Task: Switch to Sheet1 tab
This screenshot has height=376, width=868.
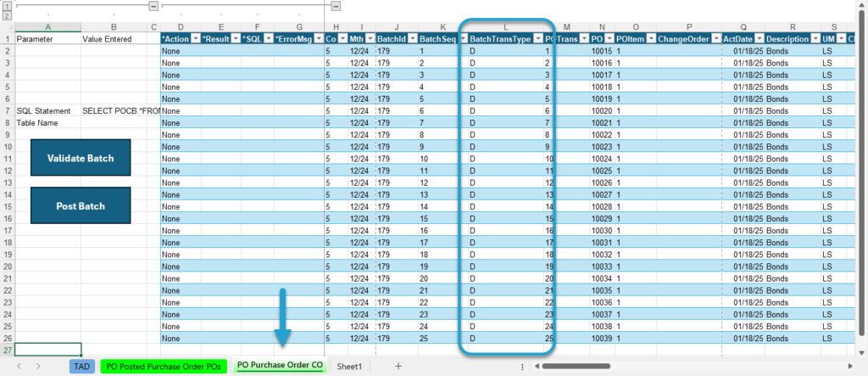Action: pos(349,366)
